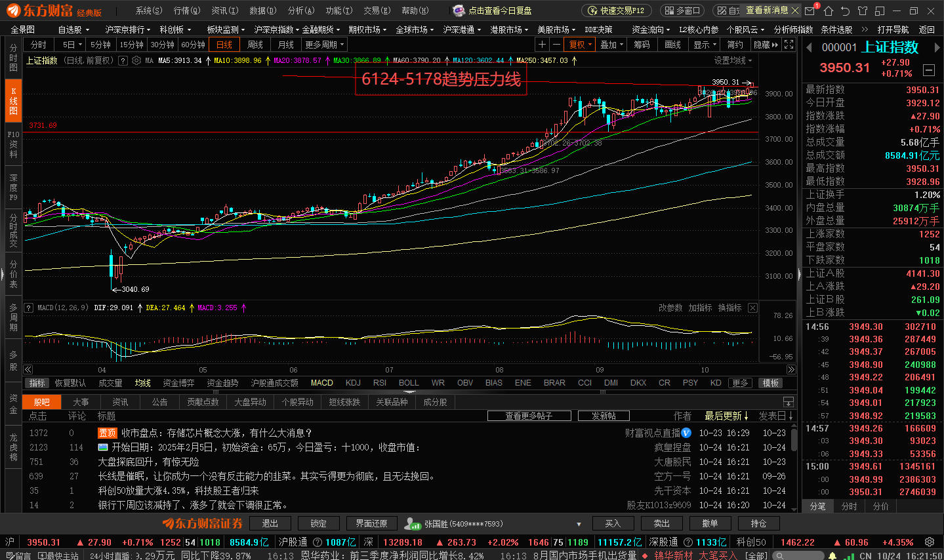Switch chart to 周线 period
This screenshot has height=560, width=944.
pyautogui.click(x=255, y=45)
